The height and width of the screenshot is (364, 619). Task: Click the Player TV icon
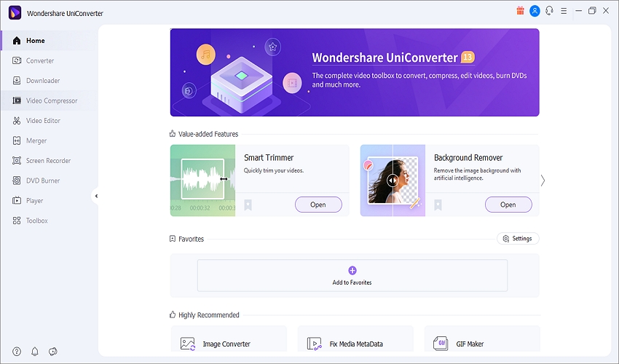[x=17, y=200]
